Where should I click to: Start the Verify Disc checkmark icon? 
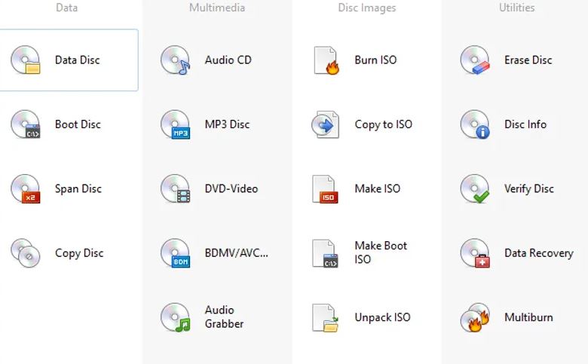475,189
